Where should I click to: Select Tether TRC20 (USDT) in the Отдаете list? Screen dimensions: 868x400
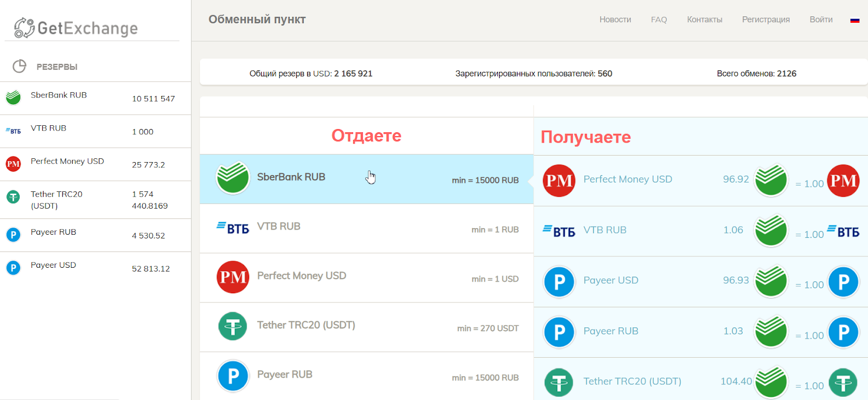(367, 327)
